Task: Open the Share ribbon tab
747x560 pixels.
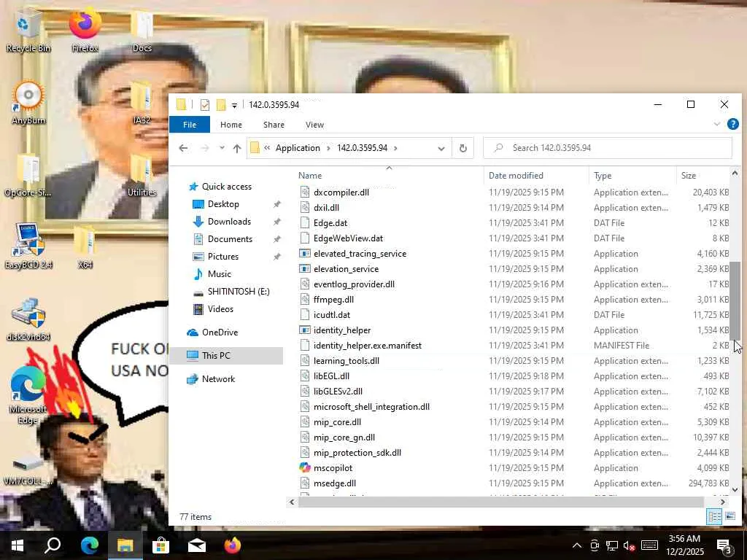Action: [274, 124]
